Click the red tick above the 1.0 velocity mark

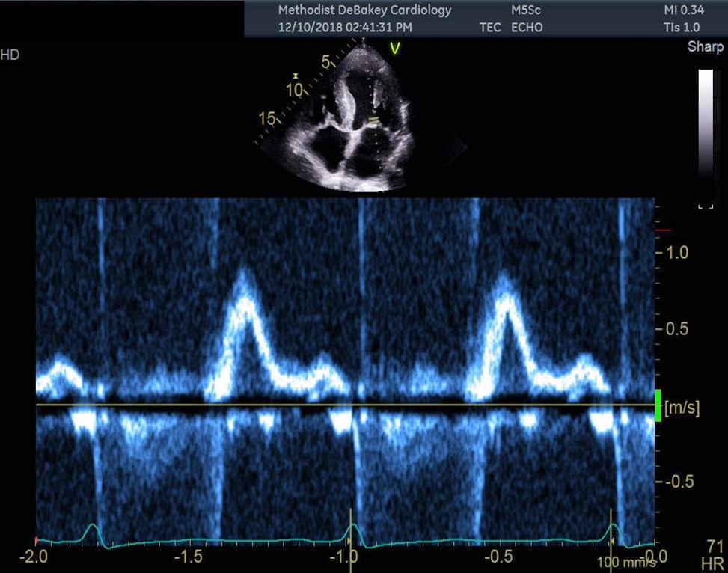coord(663,231)
